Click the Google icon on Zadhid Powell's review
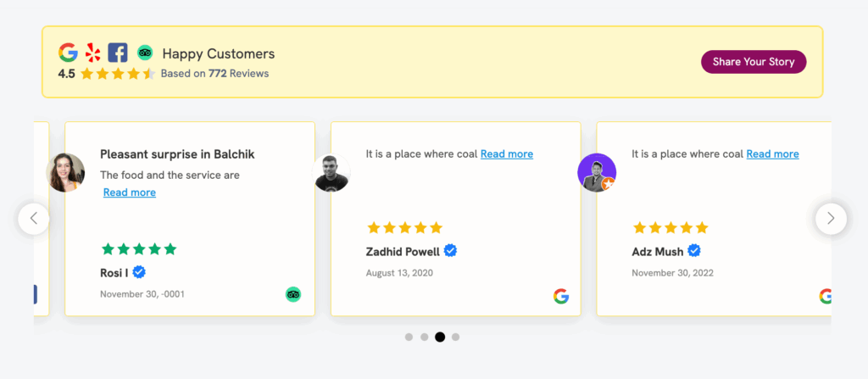Viewport: 868px width, 379px height. [x=560, y=296]
